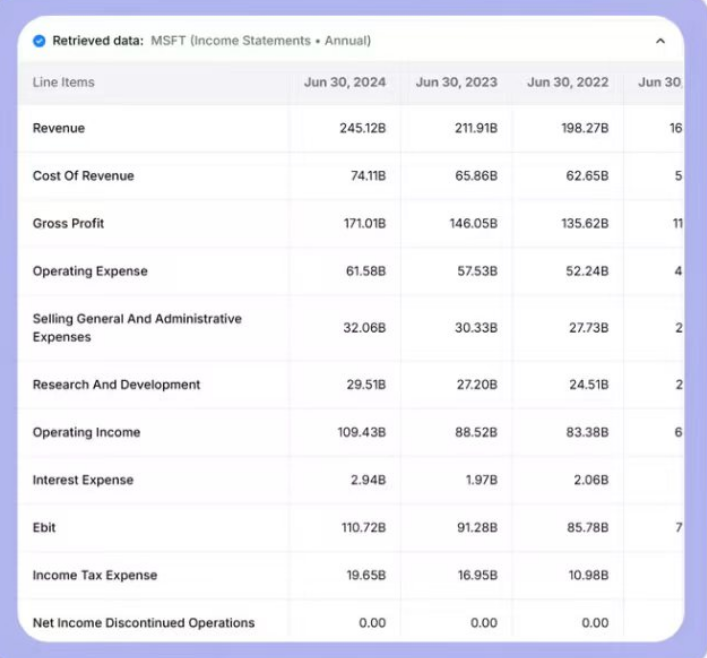707x658 pixels.
Task: Click Ebit value 85.78B
Action: [x=588, y=528]
